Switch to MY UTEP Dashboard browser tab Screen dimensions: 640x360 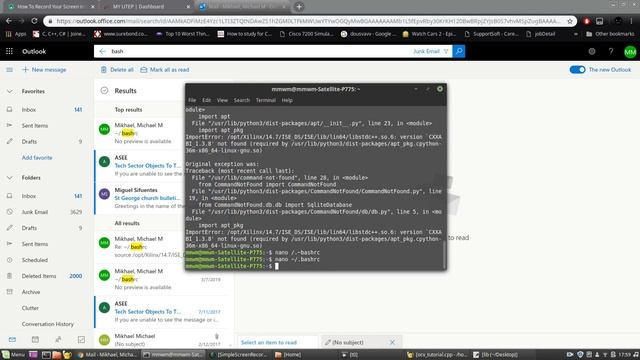(146, 7)
